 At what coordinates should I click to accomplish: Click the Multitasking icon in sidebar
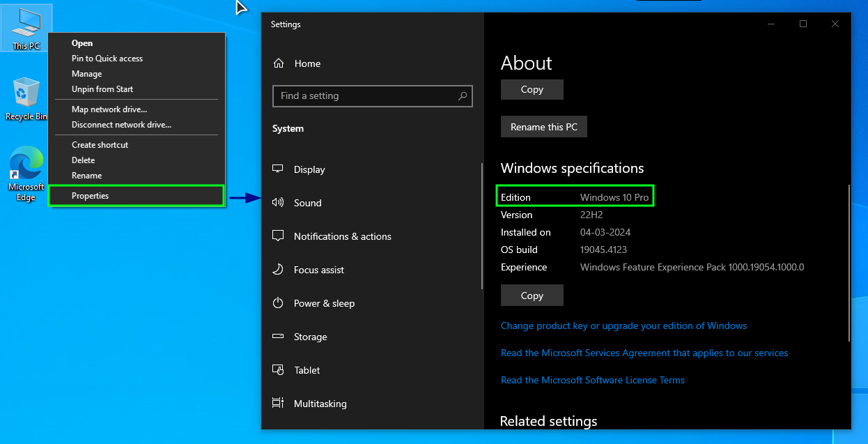click(x=278, y=404)
